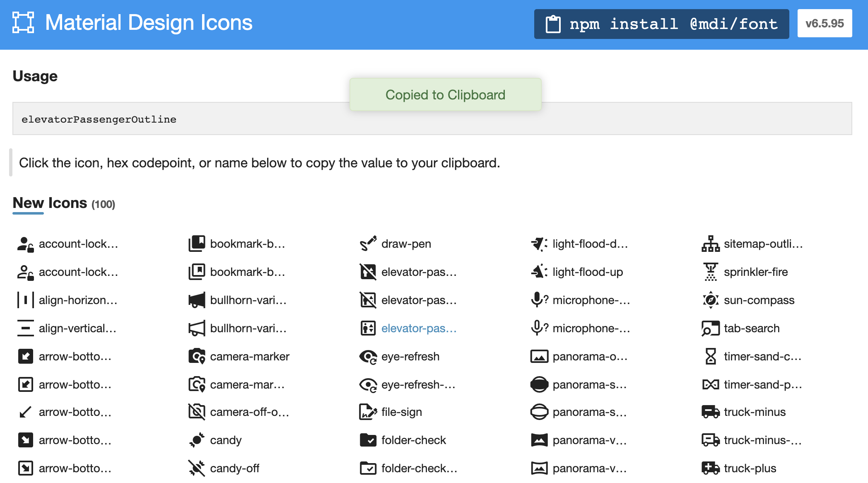The width and height of the screenshot is (868, 483).
Task: Click the eye-refresh icon
Action: [x=367, y=356]
